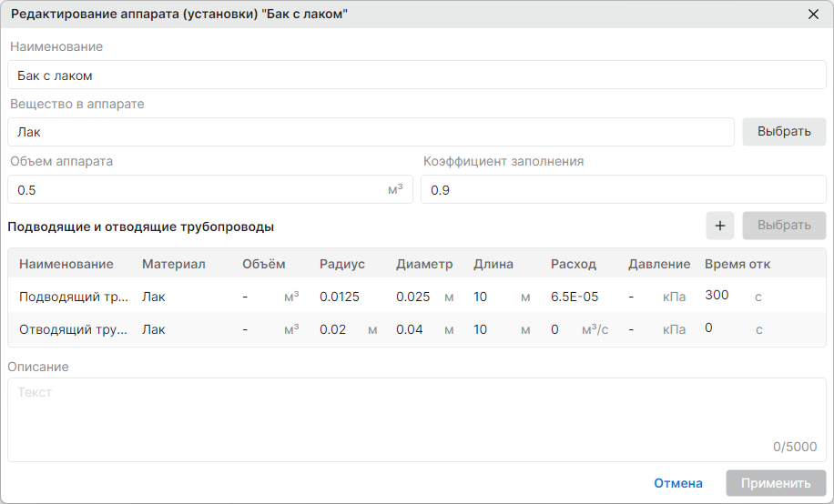Click the Расход column header

click(574, 264)
